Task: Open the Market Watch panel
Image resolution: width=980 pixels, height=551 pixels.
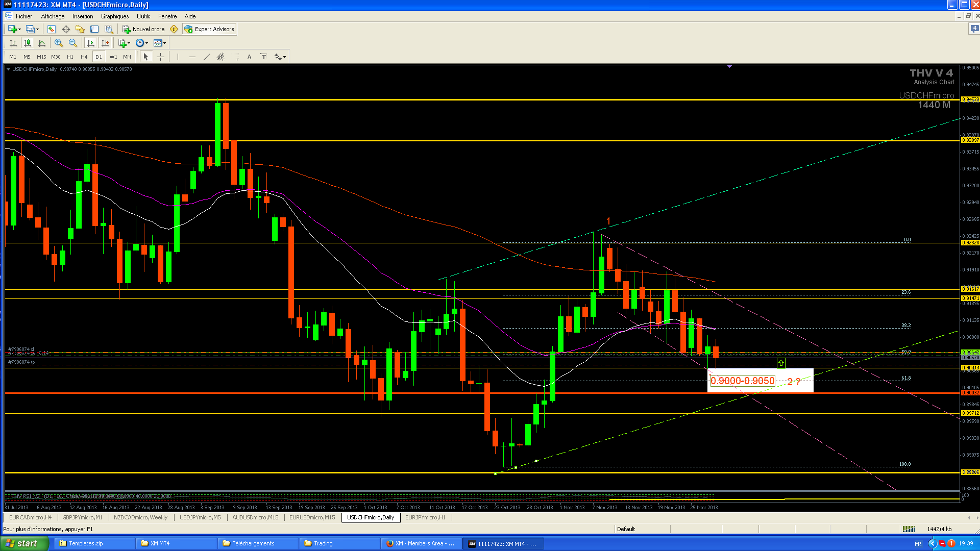Action: click(x=52, y=29)
